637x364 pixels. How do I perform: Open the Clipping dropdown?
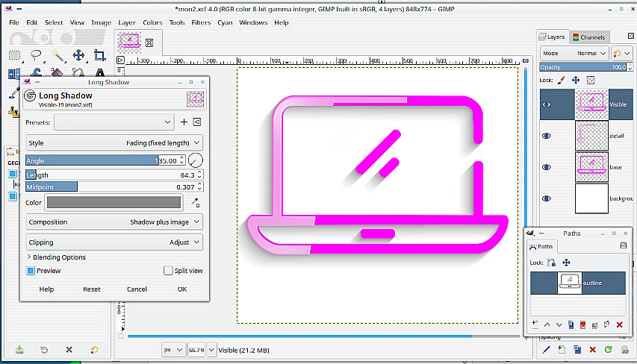point(114,242)
